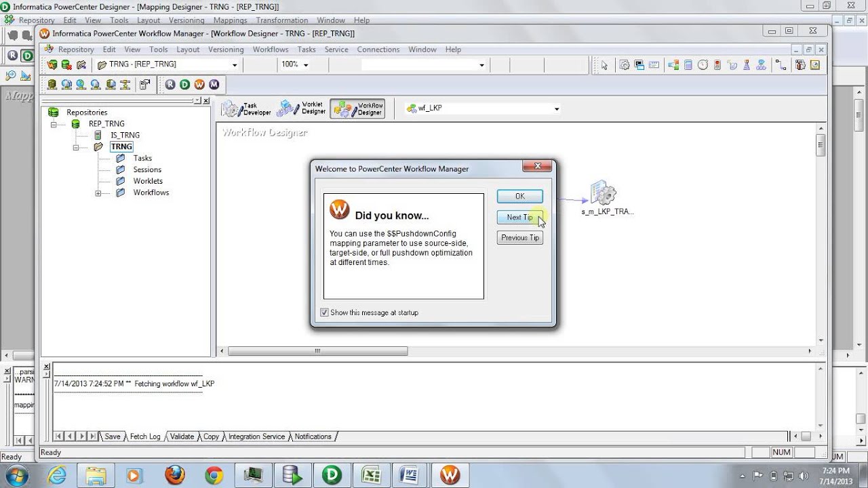Click the workspace horizontal scrollbar thumb
868x488 pixels.
(x=317, y=351)
